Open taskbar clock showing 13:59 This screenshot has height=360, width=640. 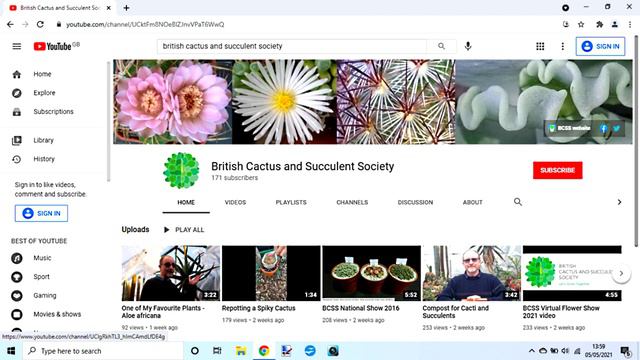[x=599, y=351]
